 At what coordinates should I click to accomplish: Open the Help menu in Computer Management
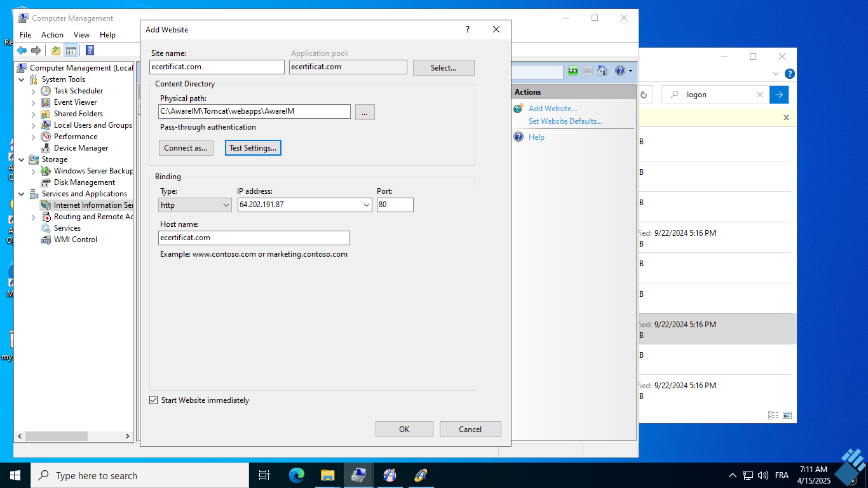point(107,35)
